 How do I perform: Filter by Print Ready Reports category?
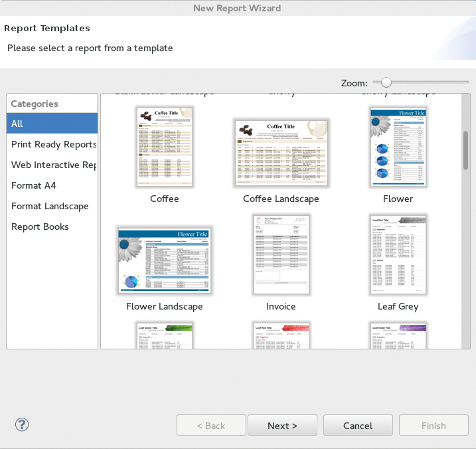52,144
